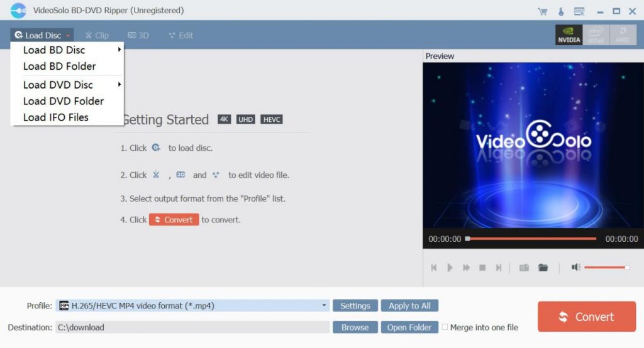
Task: Open the profile Settings button
Action: coord(355,306)
